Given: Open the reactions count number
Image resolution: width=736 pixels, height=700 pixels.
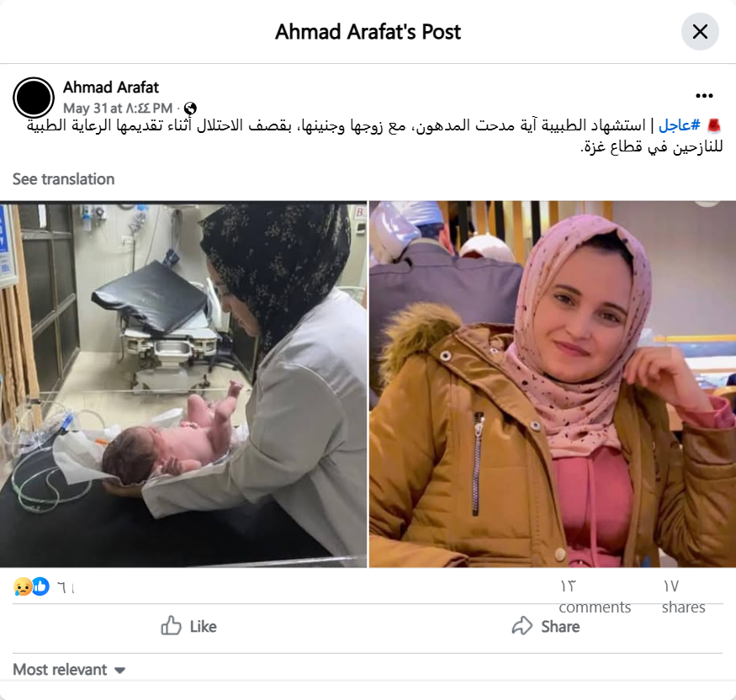Looking at the screenshot, I should coord(66,587).
